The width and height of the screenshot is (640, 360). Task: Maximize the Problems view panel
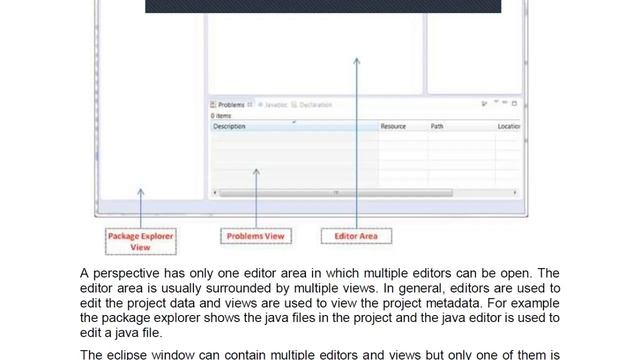point(514,103)
